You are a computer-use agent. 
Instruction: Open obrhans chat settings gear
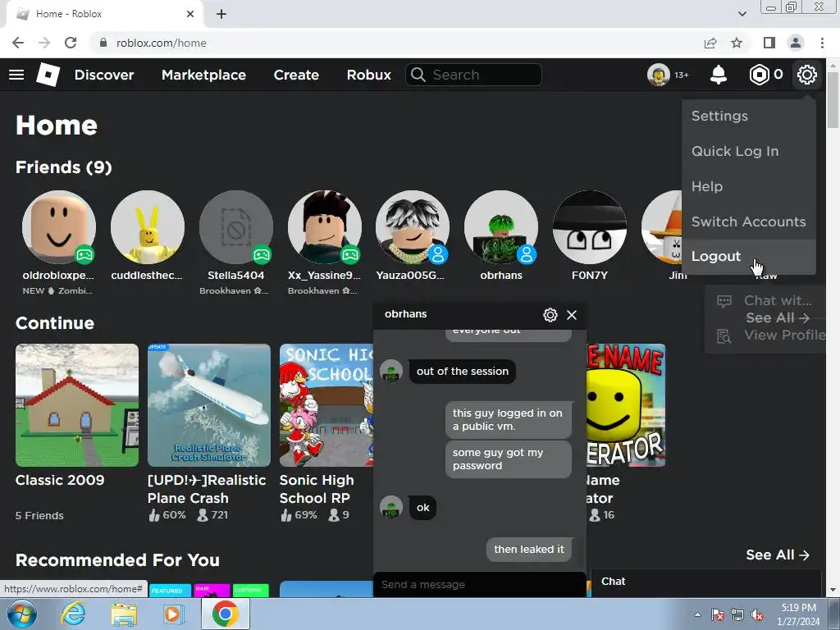550,314
